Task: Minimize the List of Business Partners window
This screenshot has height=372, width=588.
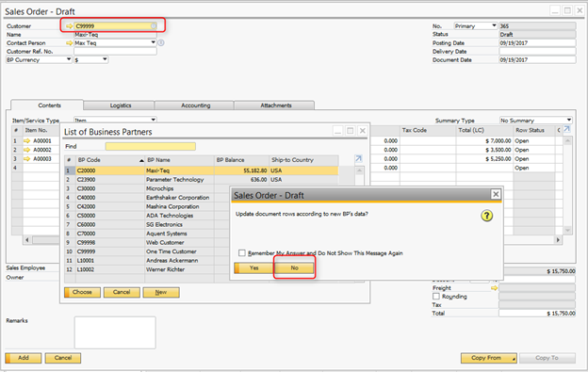Action: (337, 131)
